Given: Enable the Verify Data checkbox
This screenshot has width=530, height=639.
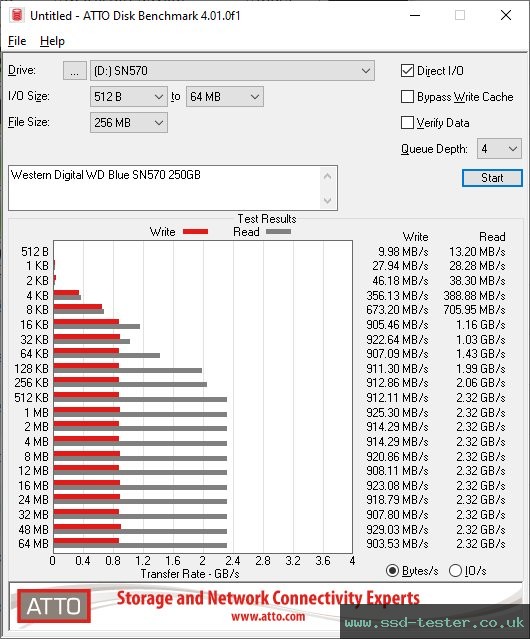Looking at the screenshot, I should (x=407, y=123).
